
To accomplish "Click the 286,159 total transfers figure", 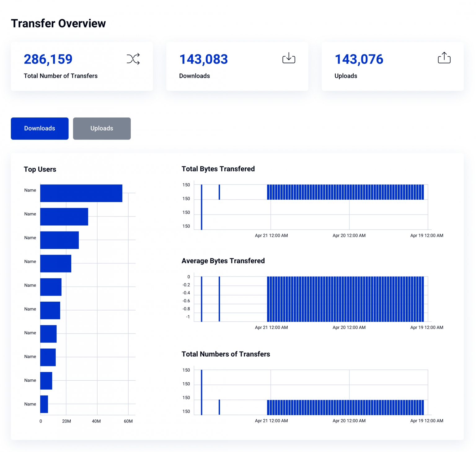I will 48,59.
